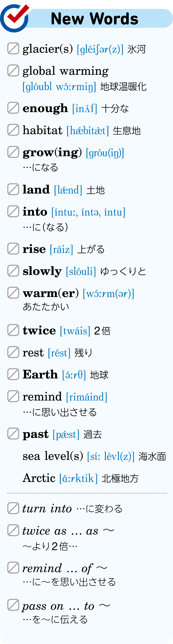The width and height of the screenshot is (173, 644).
Task: Toggle the warm(er) checkbox
Action: [13, 293]
